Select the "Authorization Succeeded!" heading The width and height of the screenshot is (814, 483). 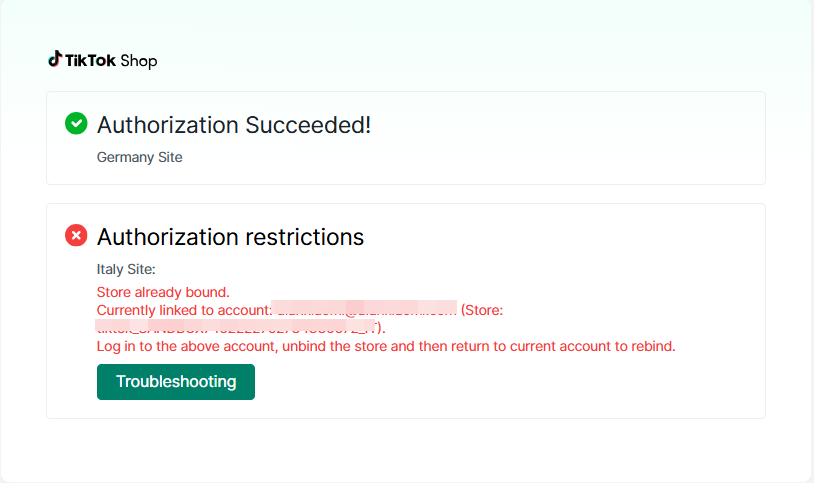click(234, 125)
